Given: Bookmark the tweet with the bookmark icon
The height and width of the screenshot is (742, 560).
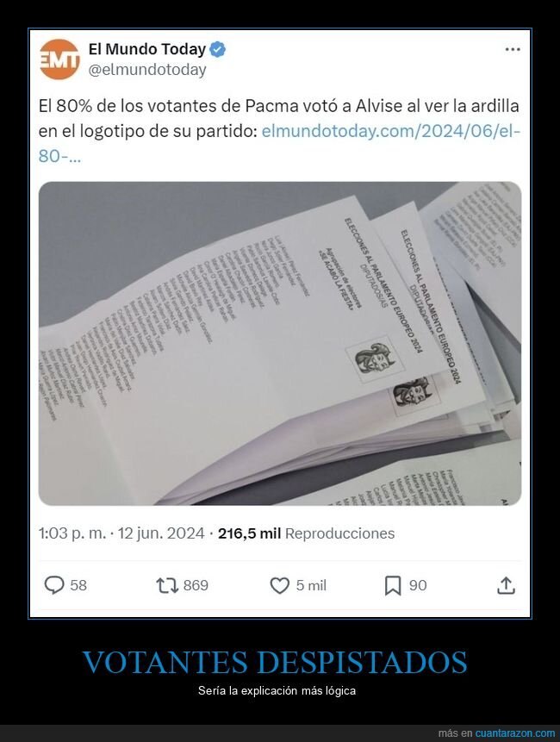Looking at the screenshot, I should pyautogui.click(x=393, y=585).
